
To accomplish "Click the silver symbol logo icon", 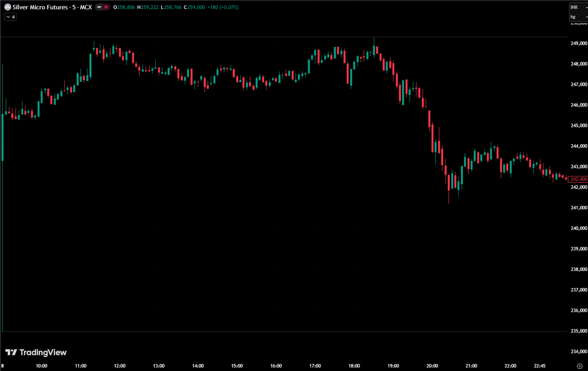I will point(8,7).
